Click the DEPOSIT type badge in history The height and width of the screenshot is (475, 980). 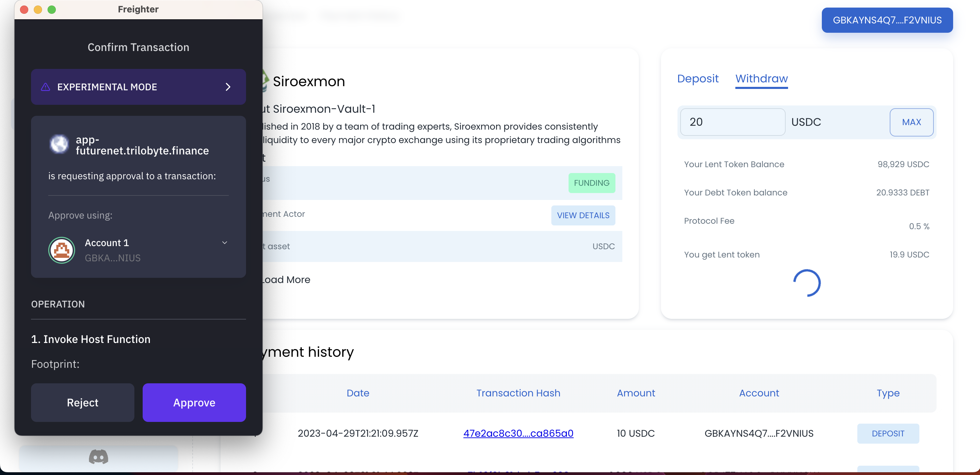click(x=888, y=434)
